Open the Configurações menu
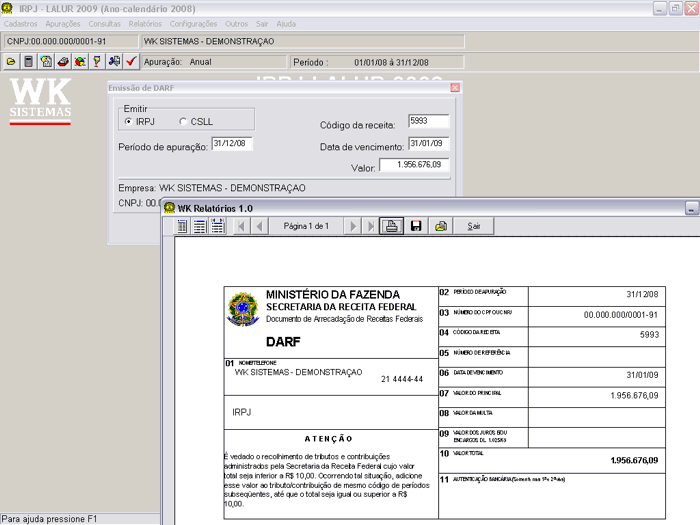This screenshot has height=525, width=700. [x=193, y=22]
